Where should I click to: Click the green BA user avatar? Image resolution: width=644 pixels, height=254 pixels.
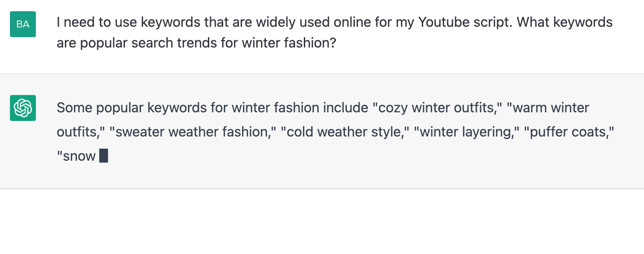point(23,24)
